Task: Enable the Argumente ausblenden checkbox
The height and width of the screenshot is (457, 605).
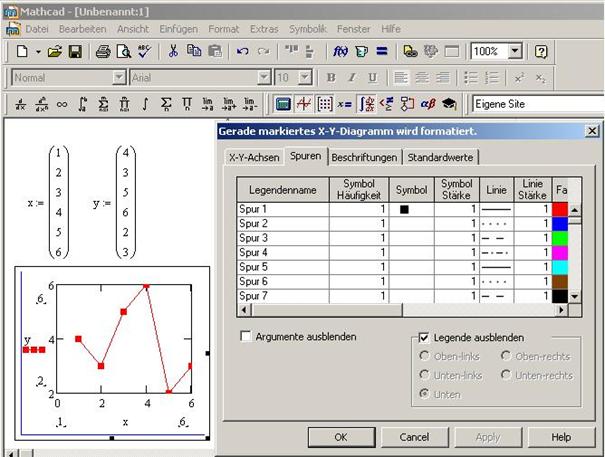Action: 246,337
